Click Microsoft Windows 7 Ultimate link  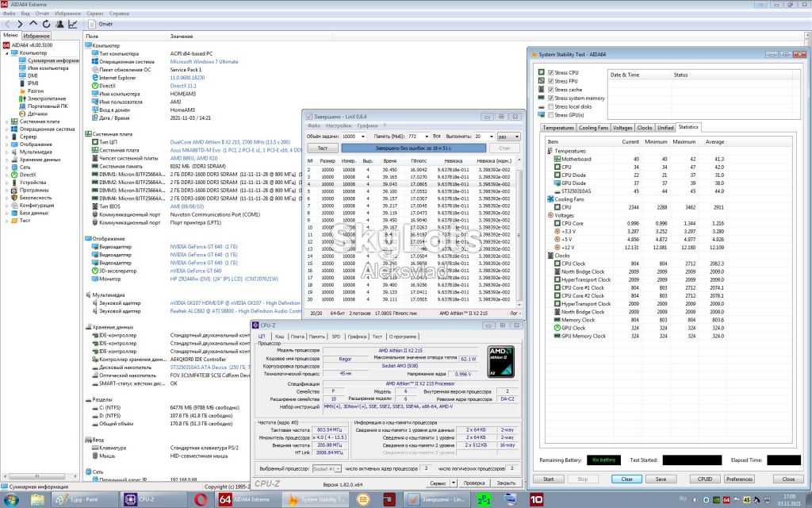click(x=204, y=62)
